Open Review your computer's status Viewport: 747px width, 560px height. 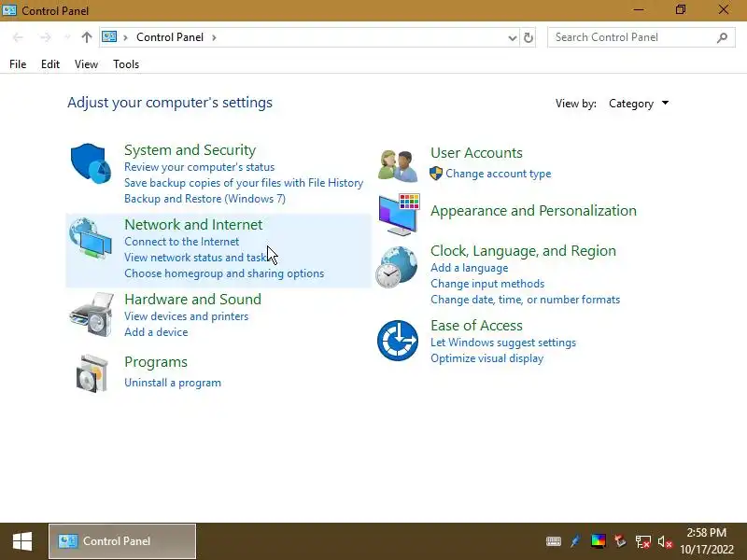click(x=200, y=167)
